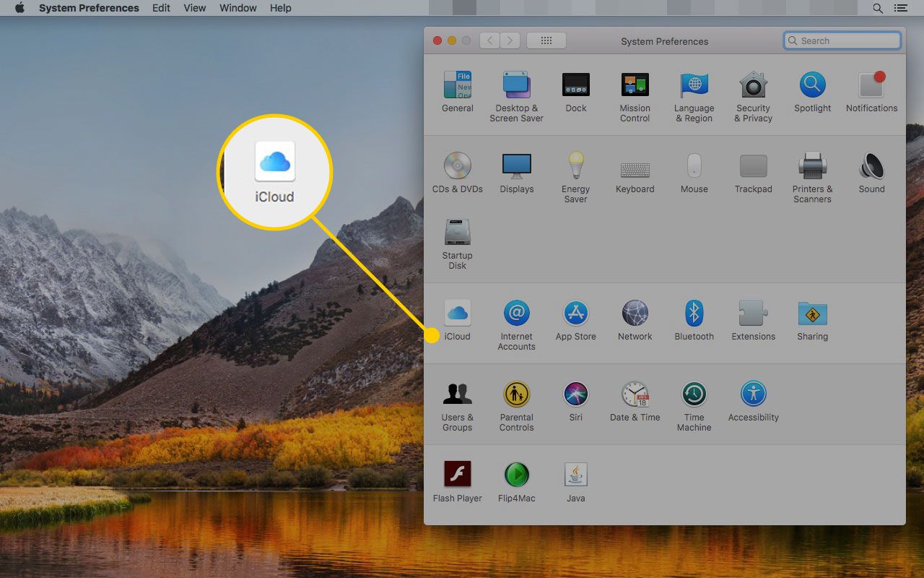Focus the Search field in System Preferences
The image size is (924, 578).
(x=842, y=40)
